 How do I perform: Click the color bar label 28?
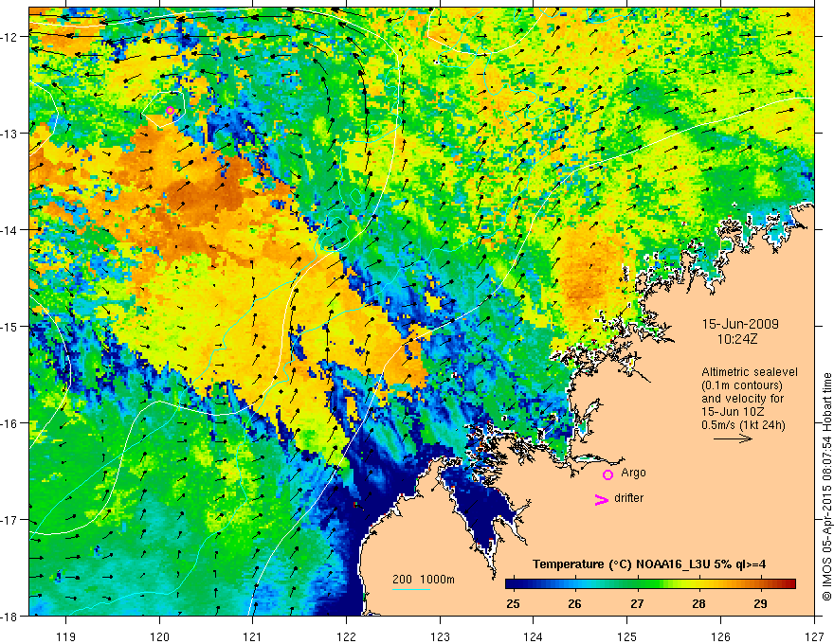point(698,603)
